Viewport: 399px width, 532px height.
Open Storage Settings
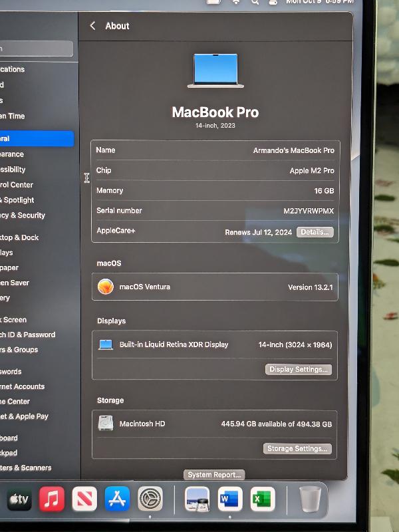tap(297, 449)
